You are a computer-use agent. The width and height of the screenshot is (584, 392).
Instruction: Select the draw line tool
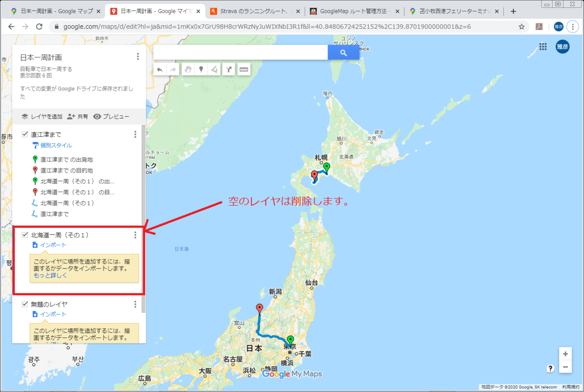[x=214, y=70]
